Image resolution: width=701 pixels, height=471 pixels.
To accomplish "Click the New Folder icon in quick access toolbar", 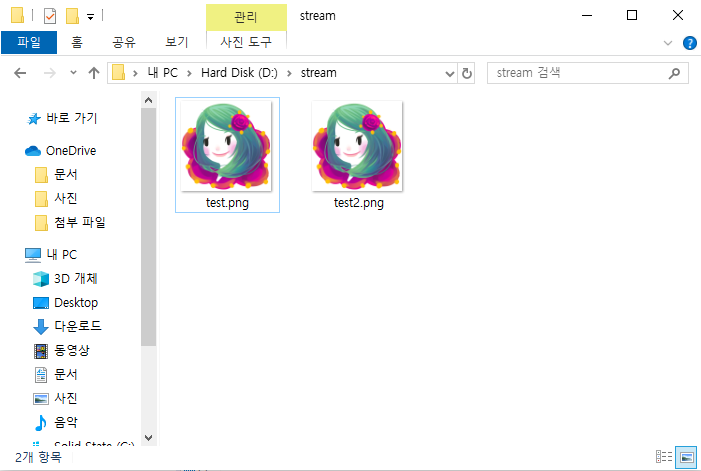I will coord(72,16).
